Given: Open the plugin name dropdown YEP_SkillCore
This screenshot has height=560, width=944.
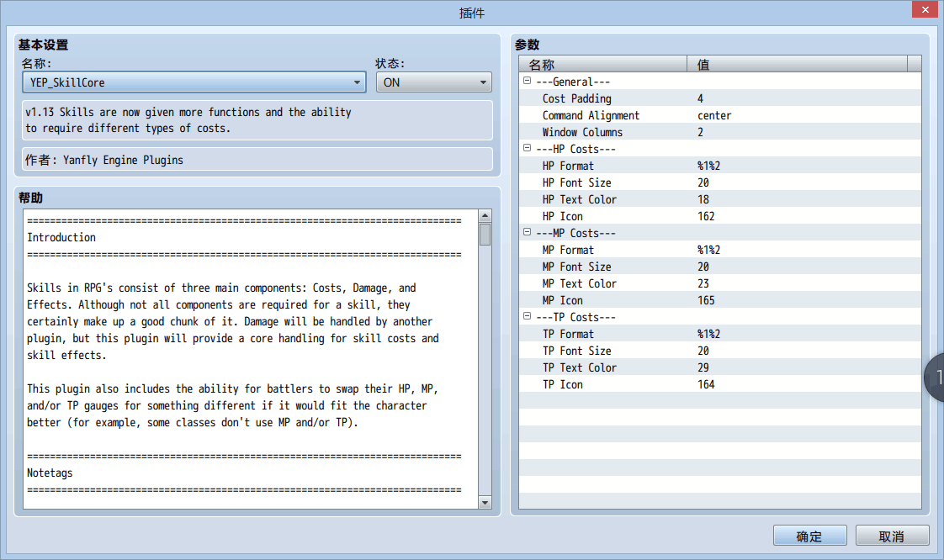Looking at the screenshot, I should pyautogui.click(x=194, y=82).
